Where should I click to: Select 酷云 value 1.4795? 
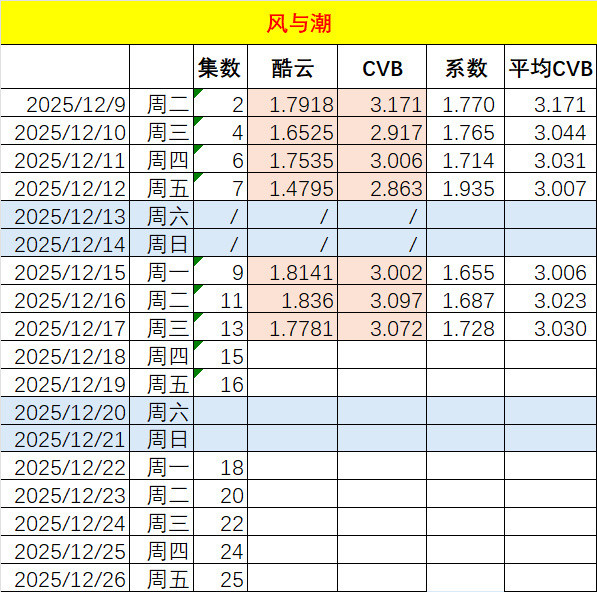coord(292,187)
